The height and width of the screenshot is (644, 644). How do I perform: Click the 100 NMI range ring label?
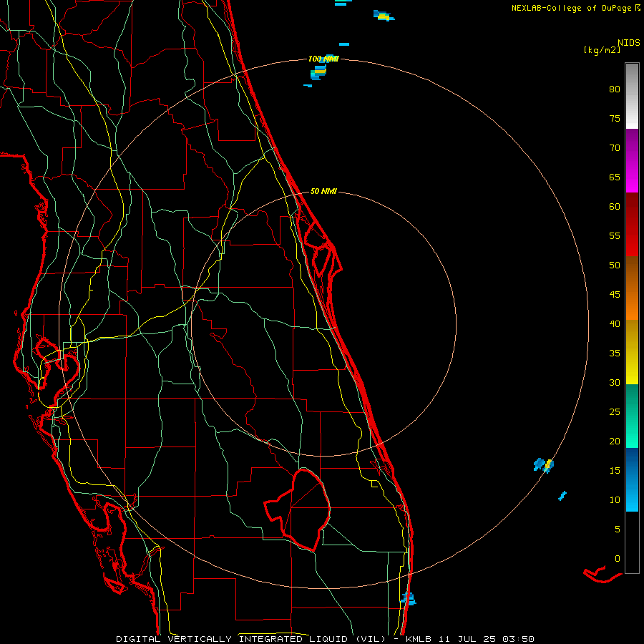pyautogui.click(x=323, y=59)
